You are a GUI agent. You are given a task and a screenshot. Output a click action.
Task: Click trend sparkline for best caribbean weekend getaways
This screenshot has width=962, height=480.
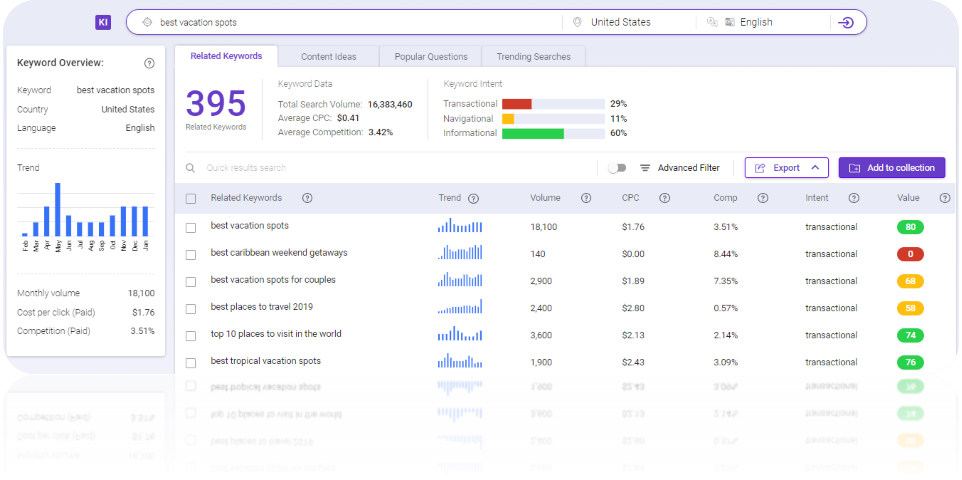click(x=460, y=252)
